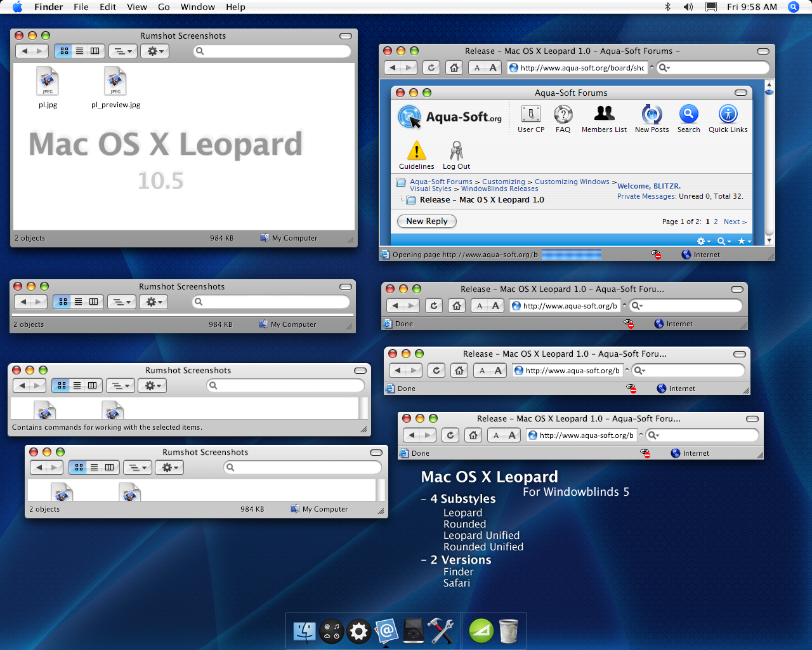Click the Fri 9:58 AM clock
The height and width of the screenshot is (650, 812).
point(752,7)
